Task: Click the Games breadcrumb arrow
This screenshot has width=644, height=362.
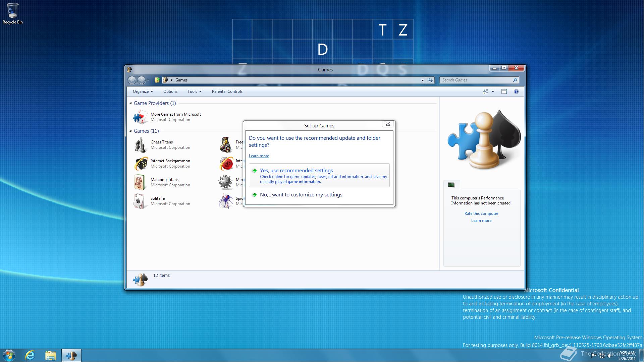Action: [172, 80]
